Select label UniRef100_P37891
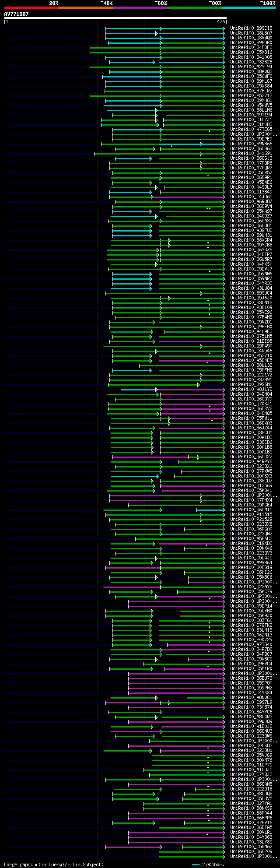The height and width of the screenshot is (868, 280). pyautogui.click(x=251, y=380)
